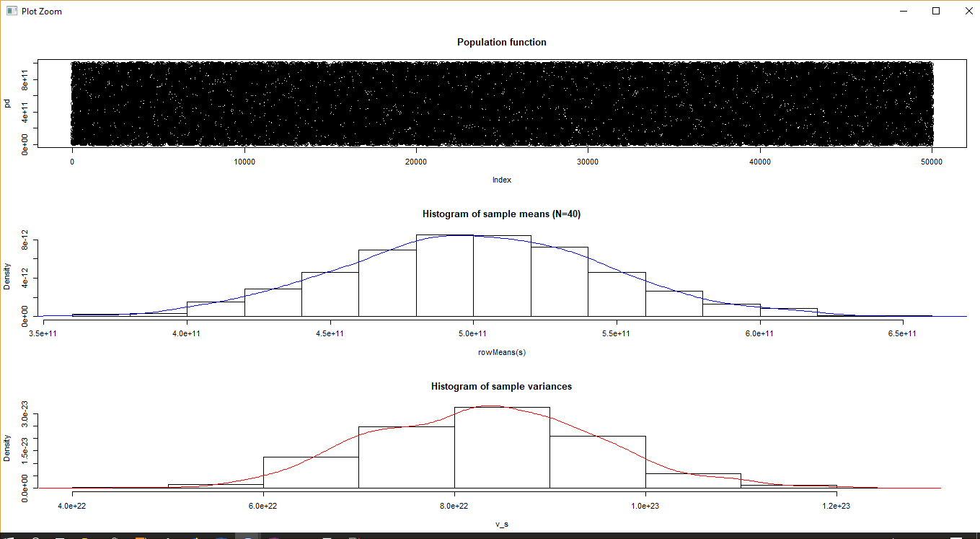Click the '4.5e+11' axis tick label
Viewport: 980px width, 539px height.
(x=330, y=334)
